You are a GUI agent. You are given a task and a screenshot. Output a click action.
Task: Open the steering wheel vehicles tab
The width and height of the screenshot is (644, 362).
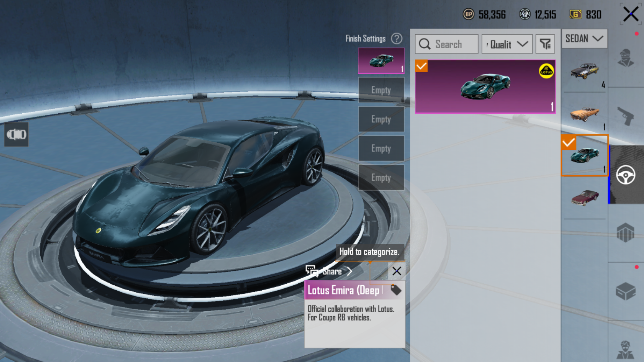[626, 175]
